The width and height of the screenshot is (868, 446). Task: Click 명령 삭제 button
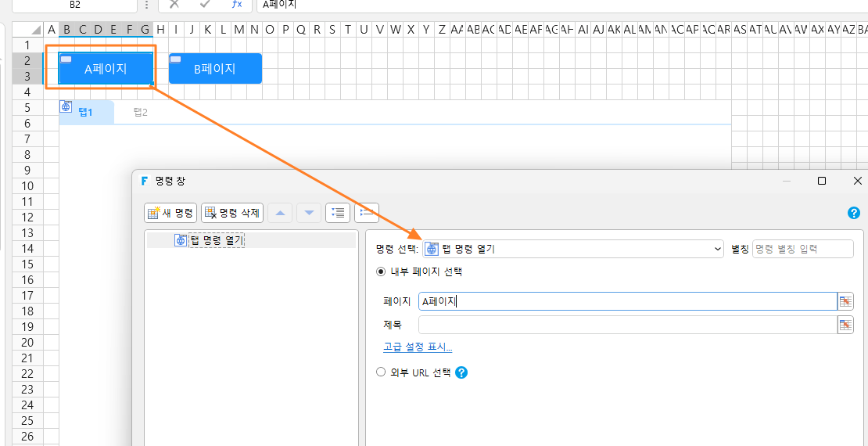tap(232, 212)
